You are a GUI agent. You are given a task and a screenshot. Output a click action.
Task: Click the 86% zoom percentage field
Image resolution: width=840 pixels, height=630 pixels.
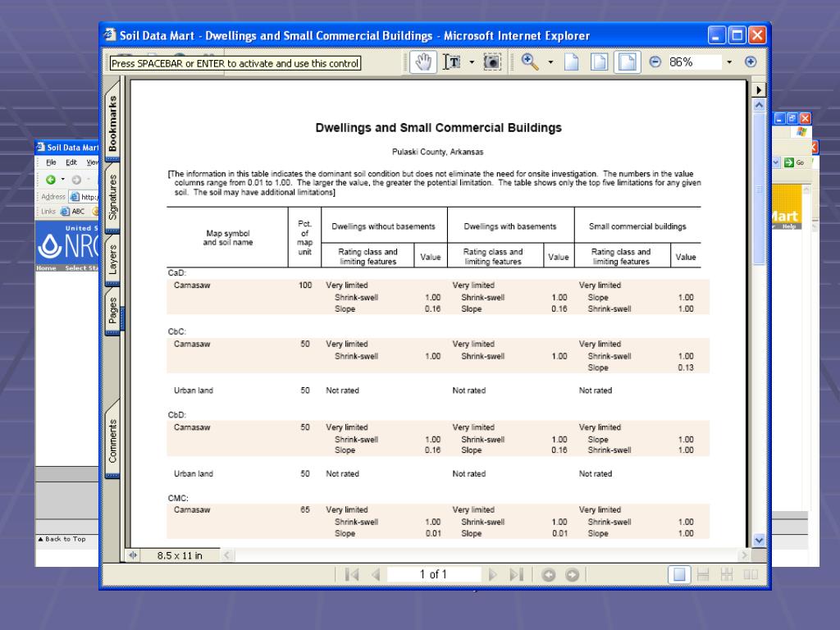(694, 62)
